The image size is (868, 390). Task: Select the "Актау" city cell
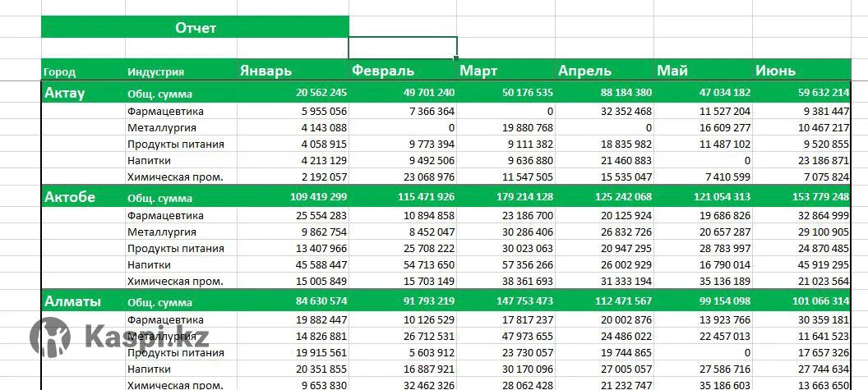[x=64, y=93]
